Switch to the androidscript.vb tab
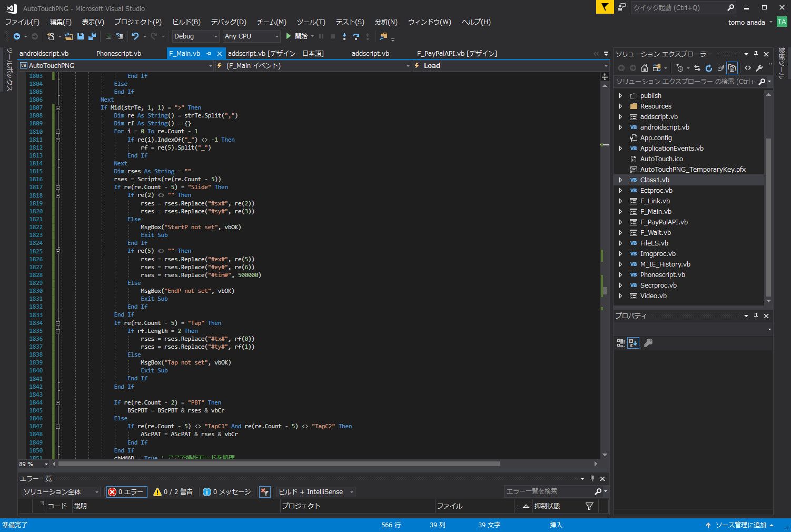 [44, 54]
